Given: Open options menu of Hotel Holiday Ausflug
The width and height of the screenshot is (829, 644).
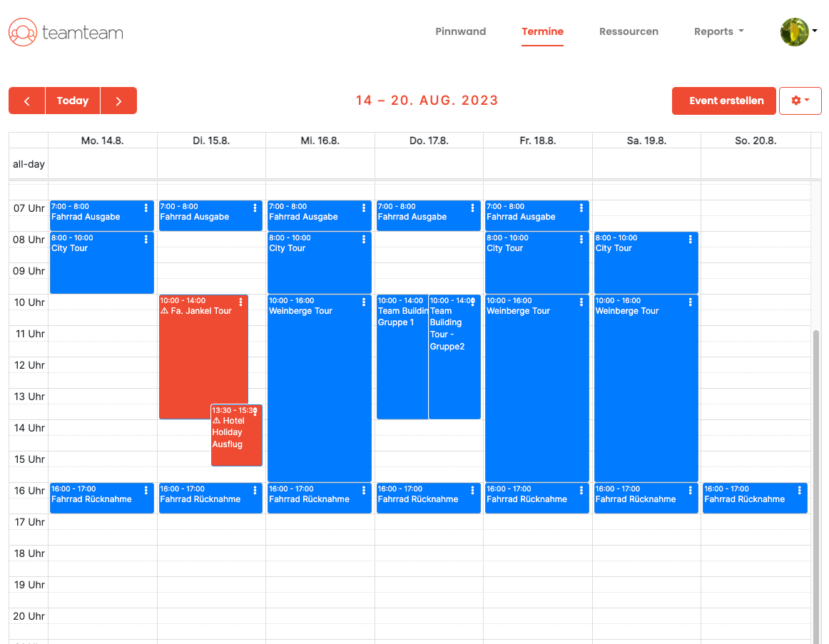Looking at the screenshot, I should [255, 412].
